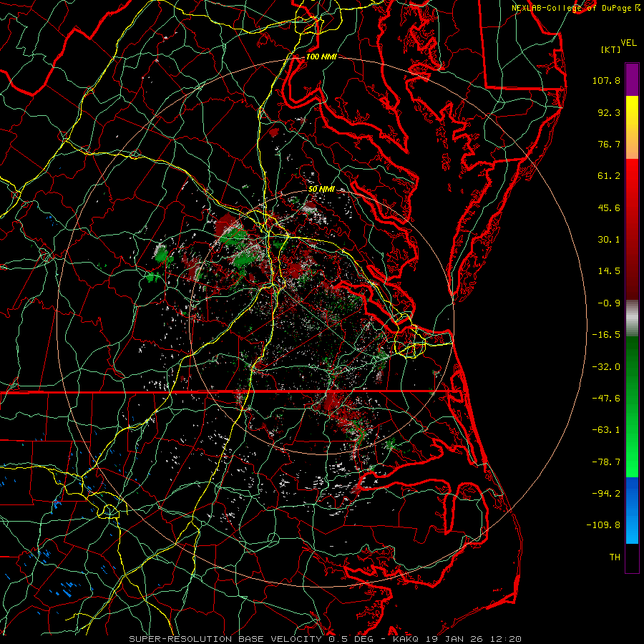Click the VEL legend title
This screenshot has height=644, width=644.
point(628,43)
